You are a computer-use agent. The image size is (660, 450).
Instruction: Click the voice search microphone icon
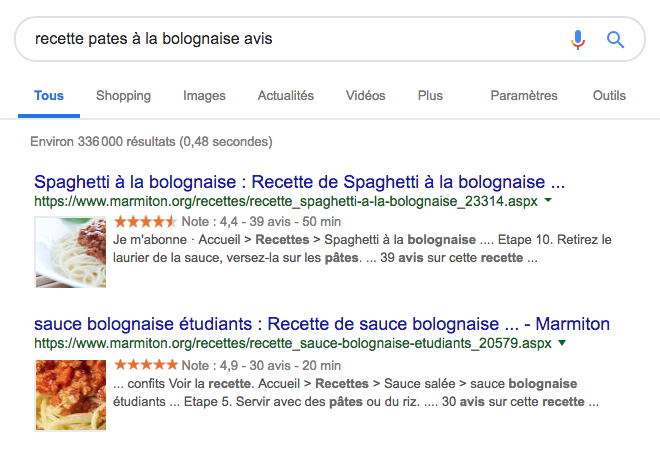578,40
